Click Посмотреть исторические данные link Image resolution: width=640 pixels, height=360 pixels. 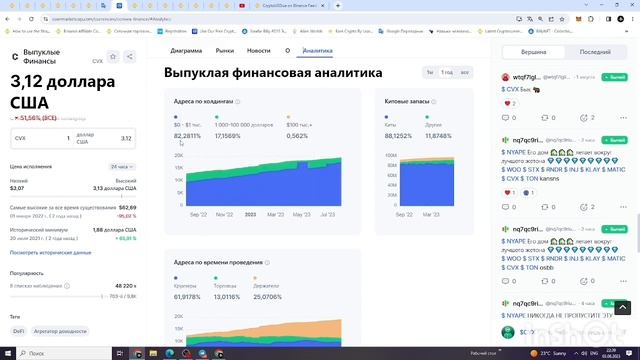point(51,253)
